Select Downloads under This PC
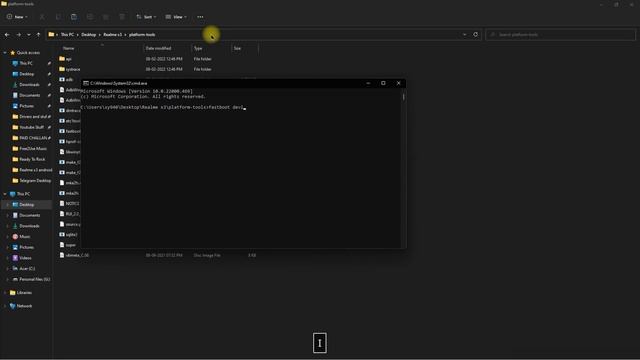 (29, 226)
